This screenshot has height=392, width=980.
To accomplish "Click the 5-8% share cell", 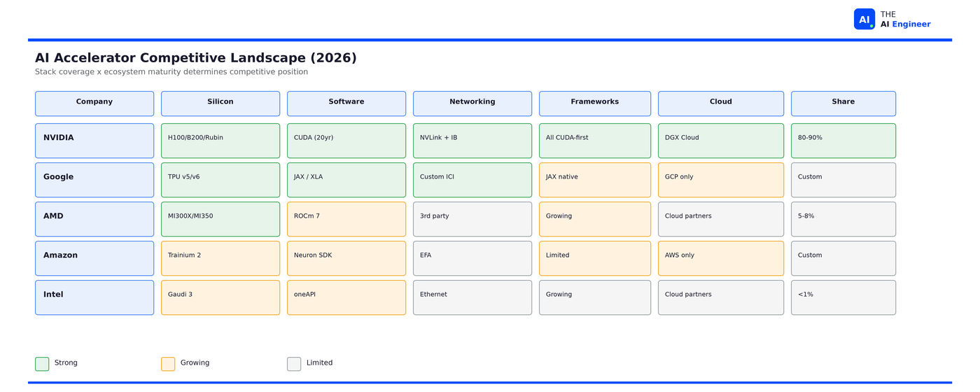I will click(x=843, y=219).
